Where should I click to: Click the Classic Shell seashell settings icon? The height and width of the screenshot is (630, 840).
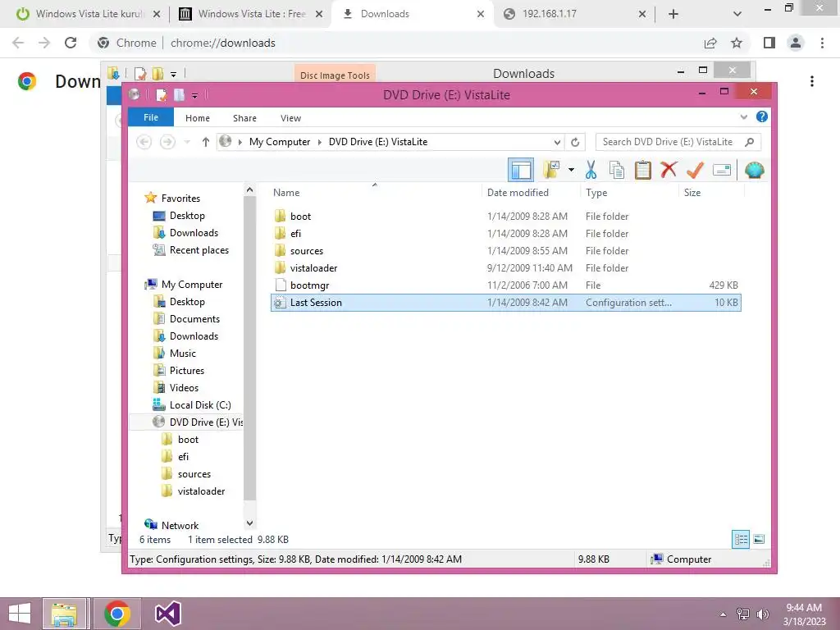point(755,171)
